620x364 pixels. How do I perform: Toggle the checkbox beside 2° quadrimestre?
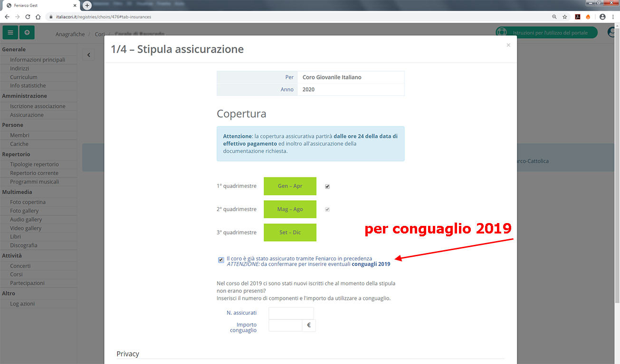click(x=327, y=209)
